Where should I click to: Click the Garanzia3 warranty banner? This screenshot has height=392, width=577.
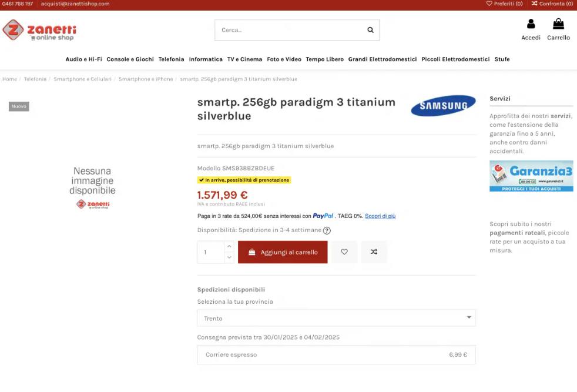tap(531, 176)
